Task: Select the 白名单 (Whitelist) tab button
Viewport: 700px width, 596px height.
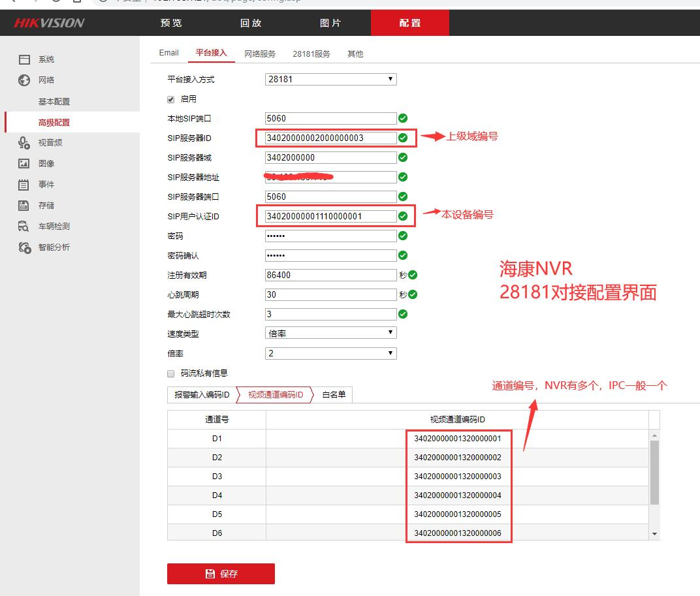Action: 333,394
